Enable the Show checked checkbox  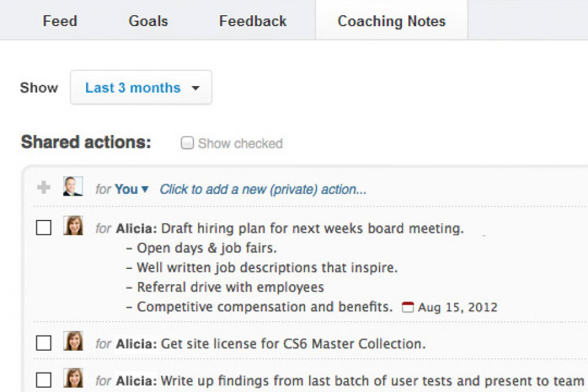[187, 144]
